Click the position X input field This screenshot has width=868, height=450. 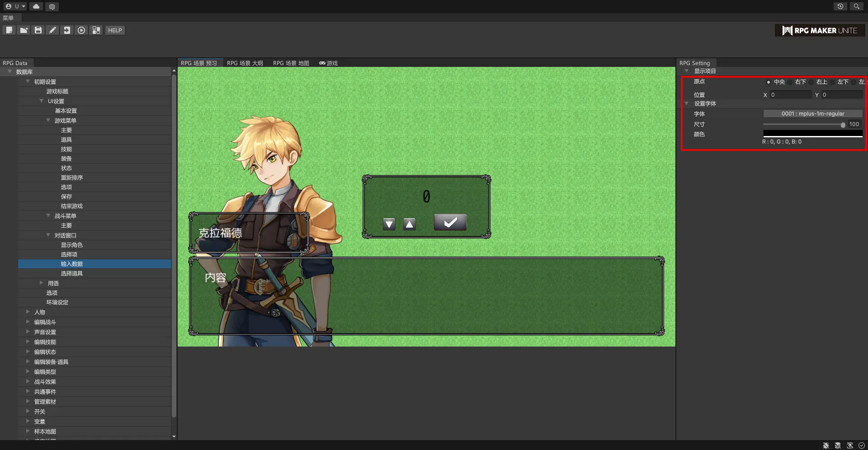pyautogui.click(x=790, y=95)
